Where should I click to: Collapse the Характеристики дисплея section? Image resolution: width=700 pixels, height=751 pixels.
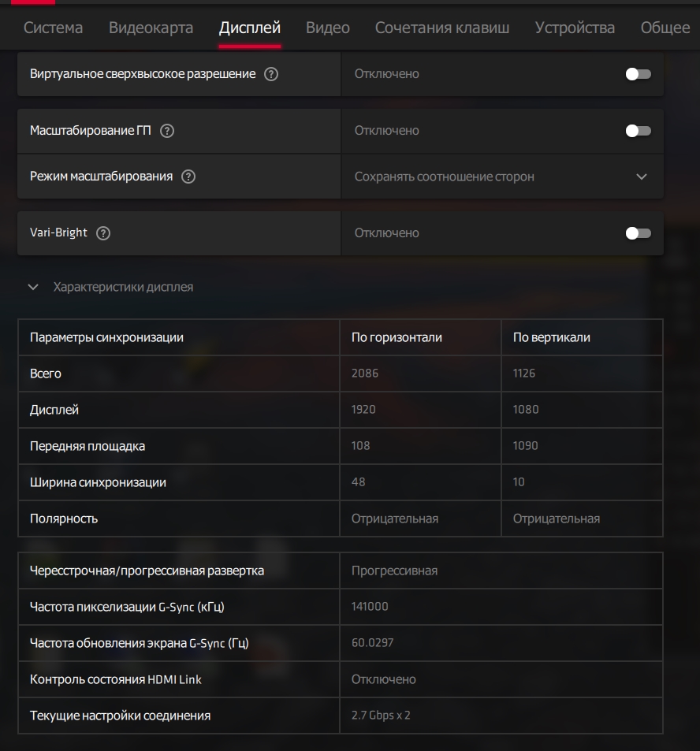(x=33, y=288)
